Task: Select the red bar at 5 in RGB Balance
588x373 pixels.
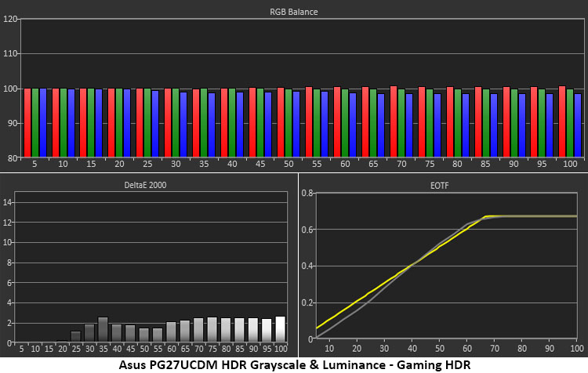Action: [x=27, y=122]
